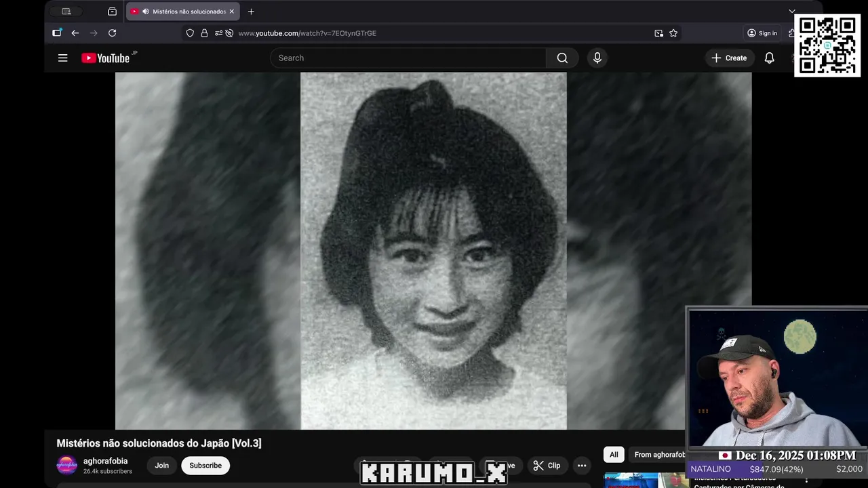868x488 pixels.
Task: Open picture-in-picture icon in address bar
Action: click(x=658, y=33)
